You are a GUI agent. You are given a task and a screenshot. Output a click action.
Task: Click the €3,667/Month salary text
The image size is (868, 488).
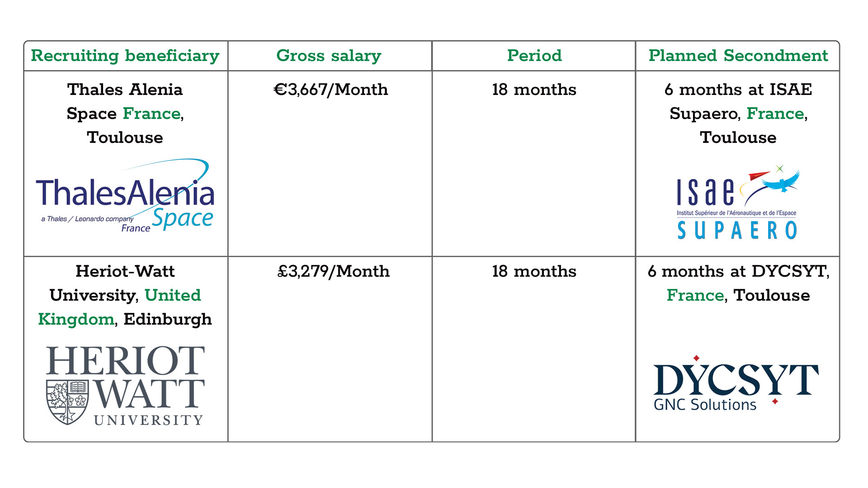tap(330, 89)
